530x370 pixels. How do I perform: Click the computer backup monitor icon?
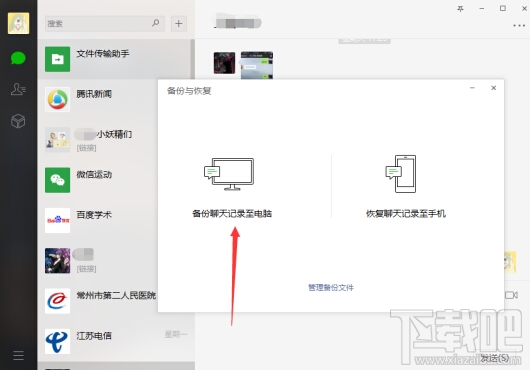[229, 174]
